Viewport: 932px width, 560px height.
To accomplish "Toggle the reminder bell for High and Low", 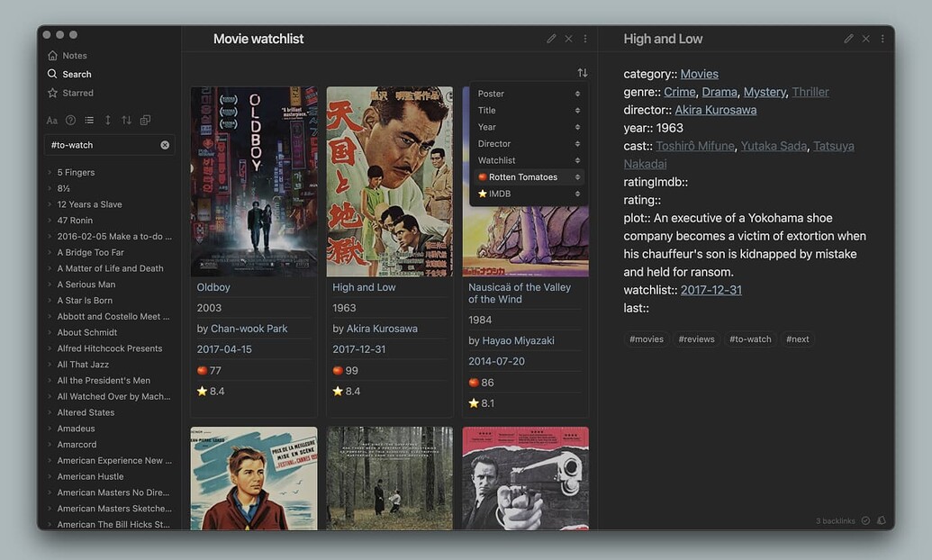I will [881, 520].
